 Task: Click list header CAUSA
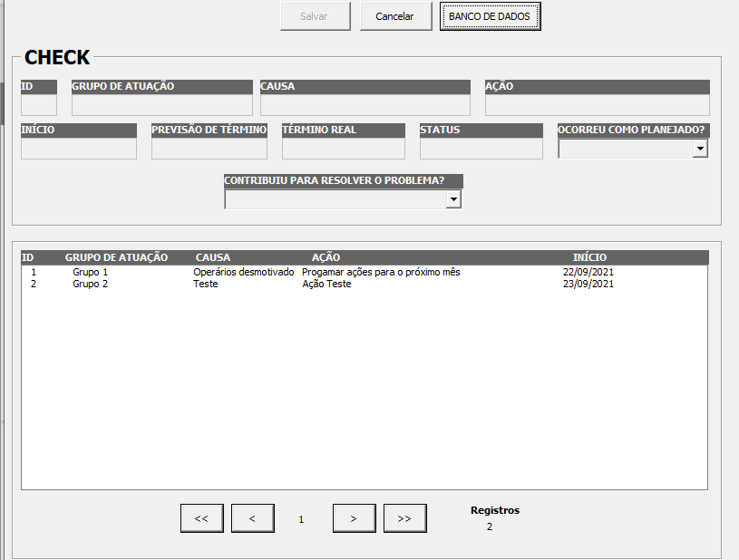[213, 257]
